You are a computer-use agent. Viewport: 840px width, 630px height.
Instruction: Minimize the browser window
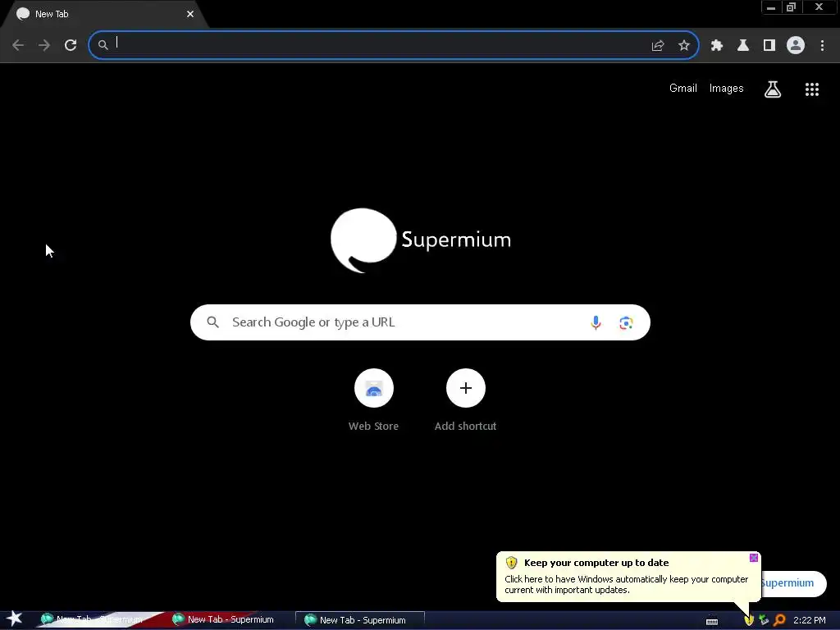point(771,7)
